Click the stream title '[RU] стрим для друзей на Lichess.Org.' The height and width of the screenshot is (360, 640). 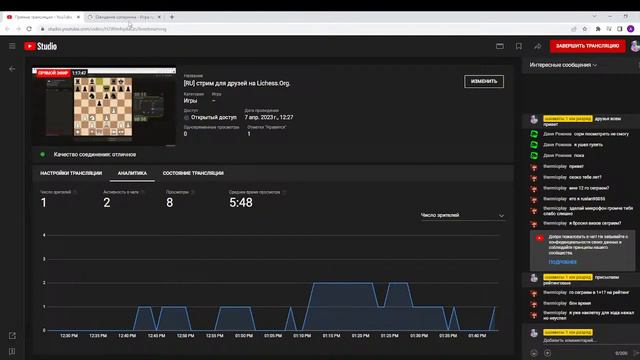point(237,83)
